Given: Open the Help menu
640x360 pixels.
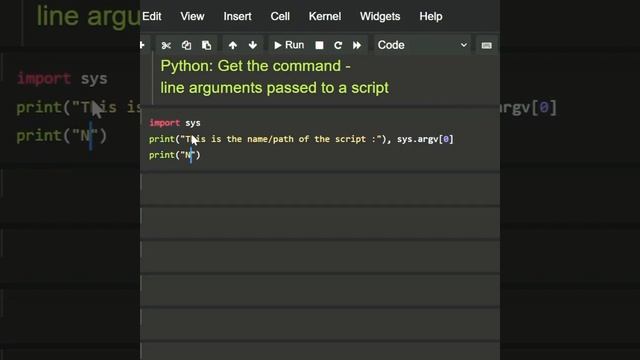Looking at the screenshot, I should point(431,16).
